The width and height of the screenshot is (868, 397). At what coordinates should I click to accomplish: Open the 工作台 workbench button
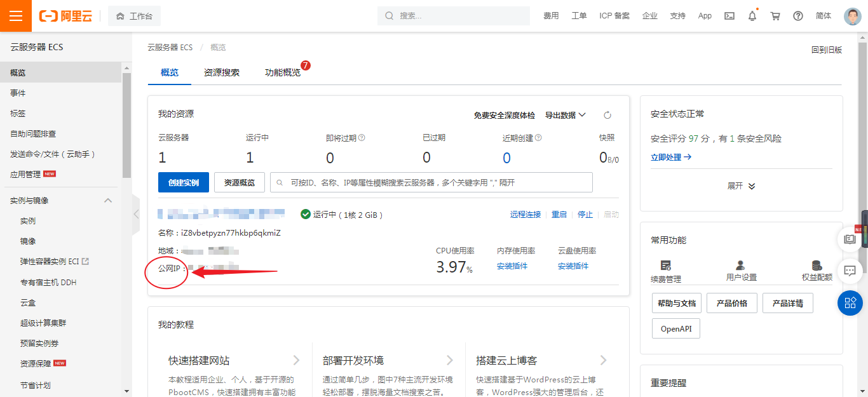[134, 16]
